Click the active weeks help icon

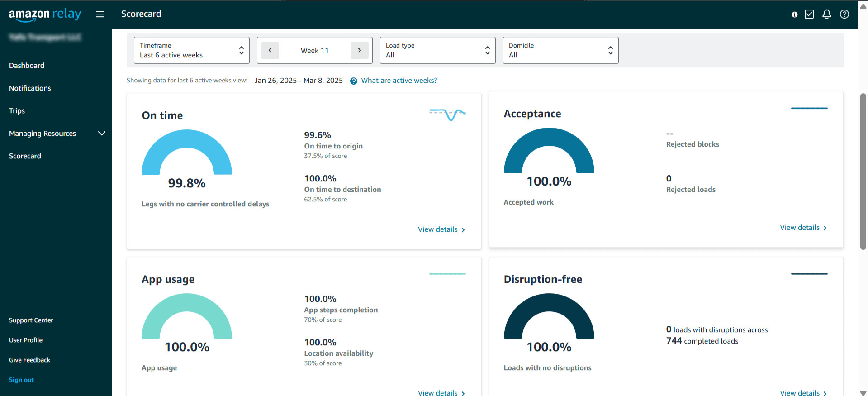353,81
